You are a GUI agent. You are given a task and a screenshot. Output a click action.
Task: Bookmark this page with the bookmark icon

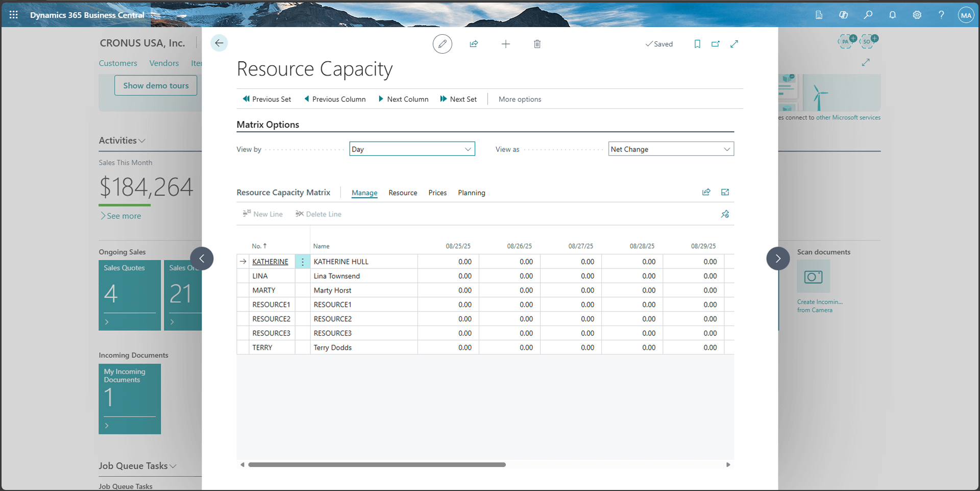(x=697, y=44)
